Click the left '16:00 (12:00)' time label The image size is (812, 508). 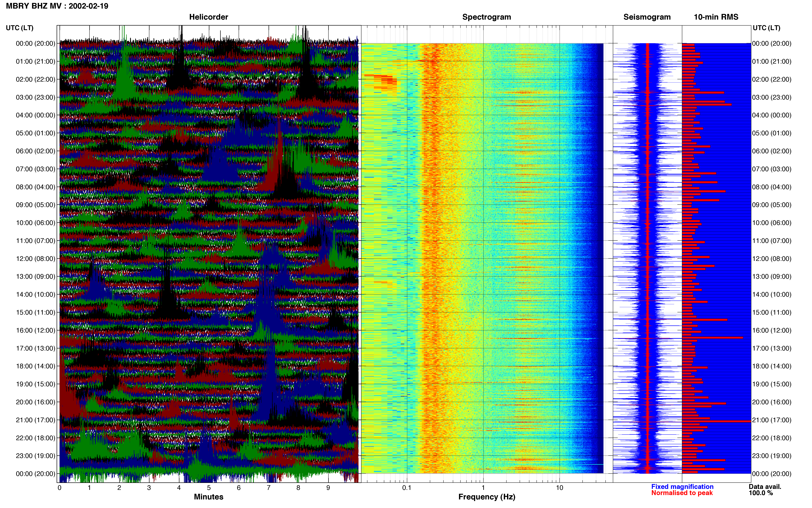(x=36, y=330)
